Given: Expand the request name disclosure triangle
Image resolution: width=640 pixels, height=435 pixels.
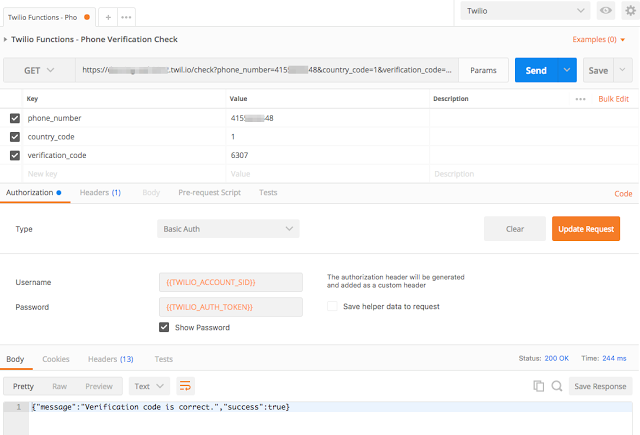Looking at the screenshot, I should [x=5, y=40].
